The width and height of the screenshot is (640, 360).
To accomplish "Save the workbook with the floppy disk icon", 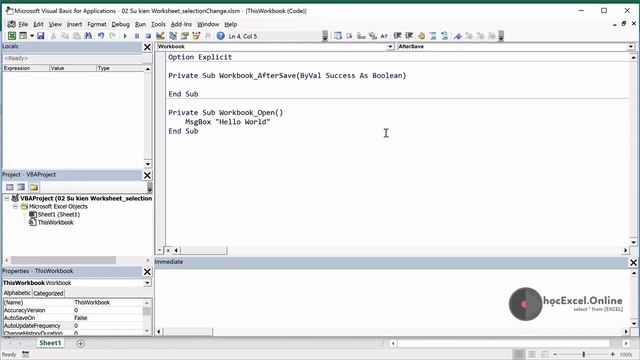I will (40, 36).
